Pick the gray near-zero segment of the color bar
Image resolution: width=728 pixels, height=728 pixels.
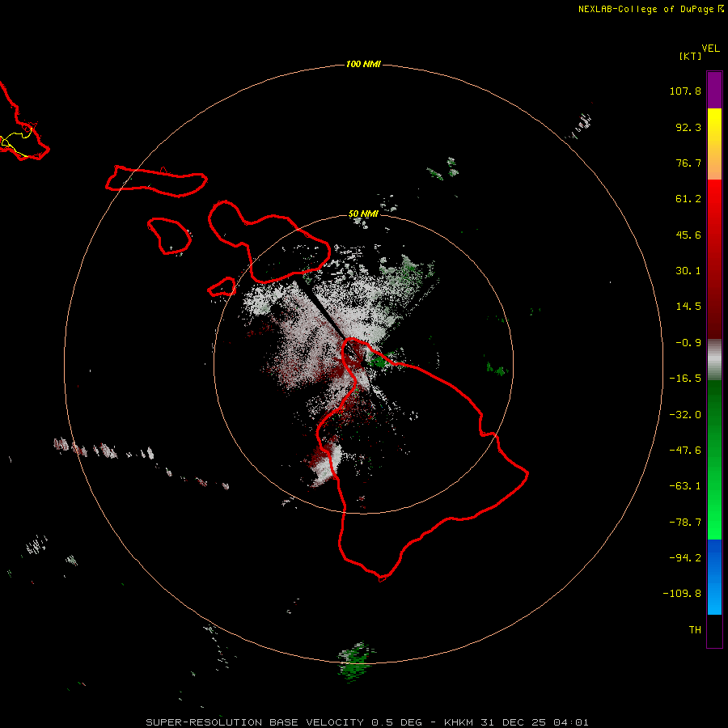pos(714,358)
